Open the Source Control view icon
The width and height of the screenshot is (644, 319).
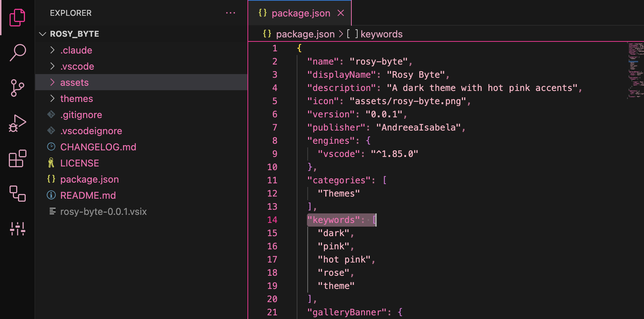coord(17,88)
